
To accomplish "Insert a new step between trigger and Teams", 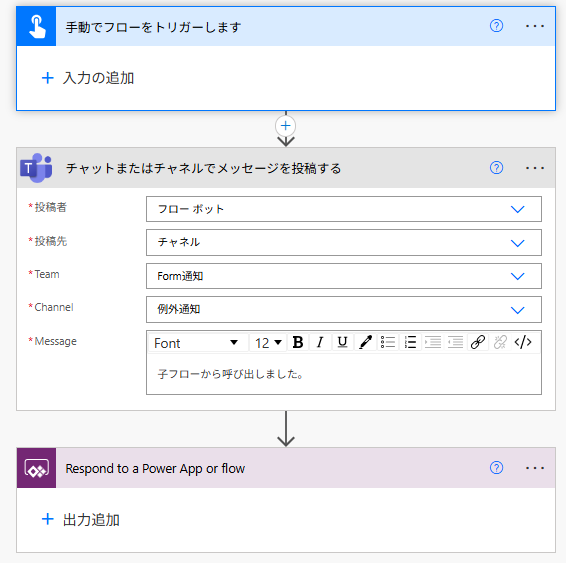I will pos(286,126).
